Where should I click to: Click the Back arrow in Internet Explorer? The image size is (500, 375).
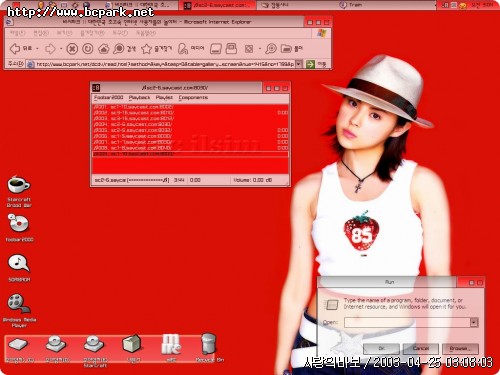tap(15, 49)
